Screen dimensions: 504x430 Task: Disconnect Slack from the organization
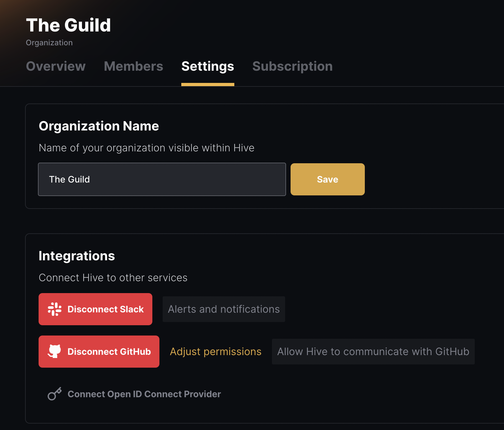[95, 309]
